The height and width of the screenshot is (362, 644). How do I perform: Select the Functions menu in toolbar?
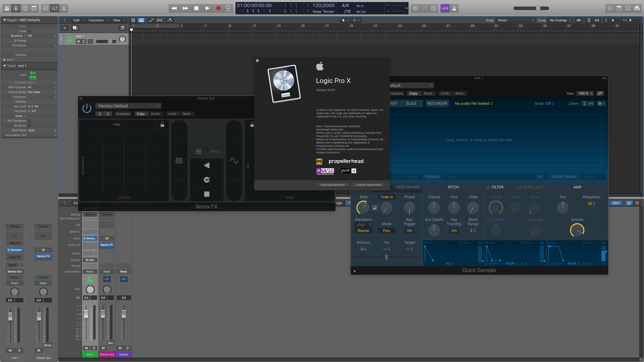96,20
